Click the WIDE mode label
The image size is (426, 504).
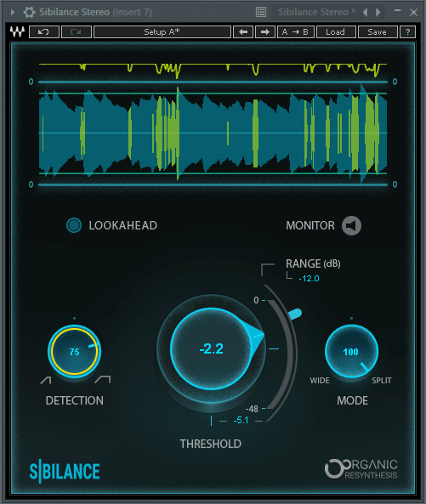(x=320, y=381)
